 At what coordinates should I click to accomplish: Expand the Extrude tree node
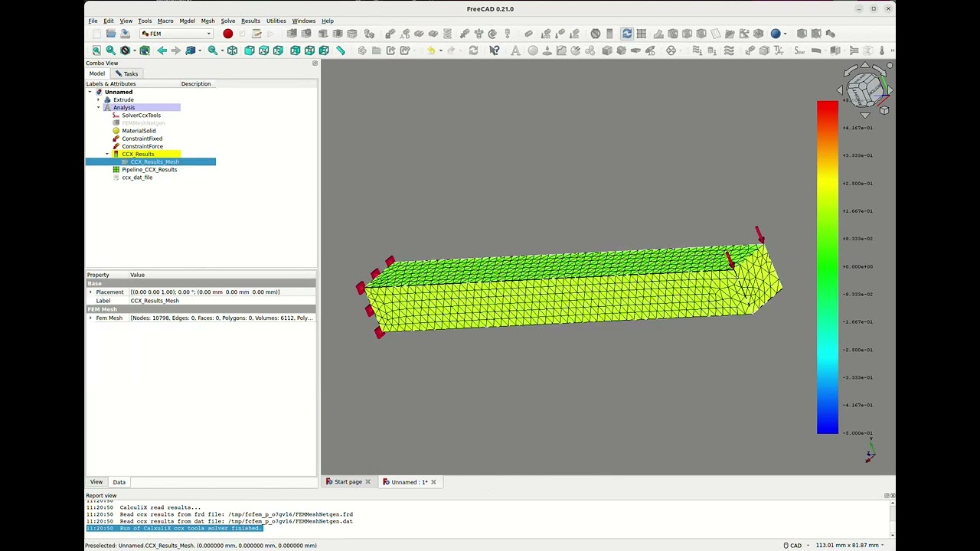coord(98,99)
